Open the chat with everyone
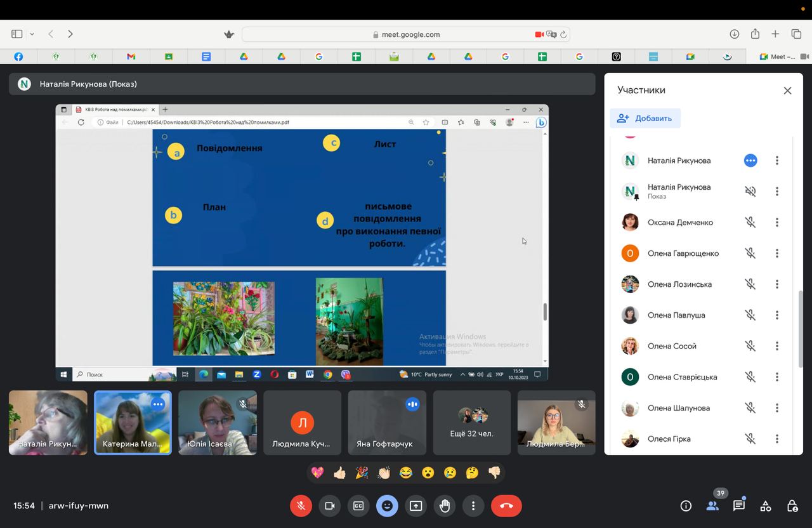Image resolution: width=812 pixels, height=528 pixels. [x=739, y=506]
